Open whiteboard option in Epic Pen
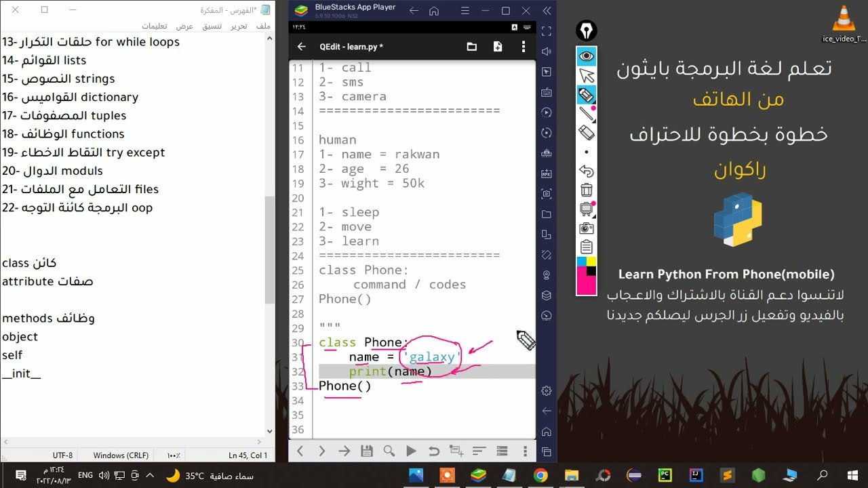Image resolution: width=868 pixels, height=488 pixels. pos(587,209)
